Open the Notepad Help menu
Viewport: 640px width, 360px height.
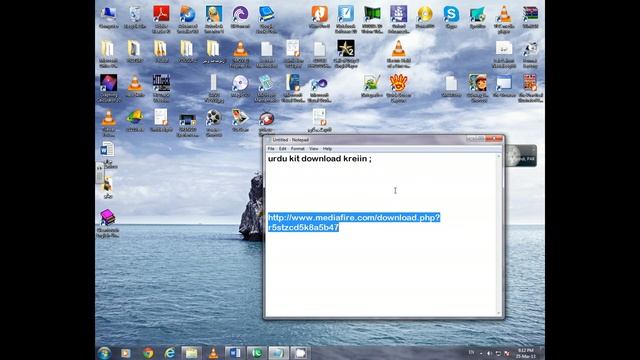tap(327, 149)
